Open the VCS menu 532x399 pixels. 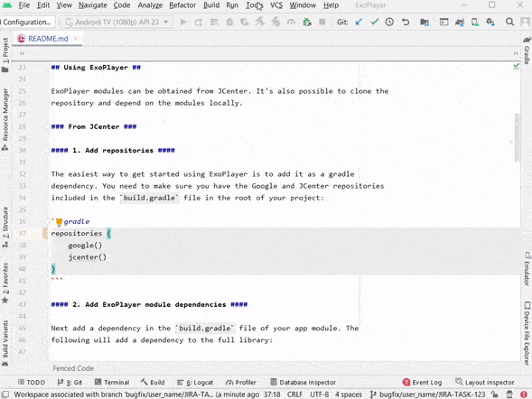276,5
